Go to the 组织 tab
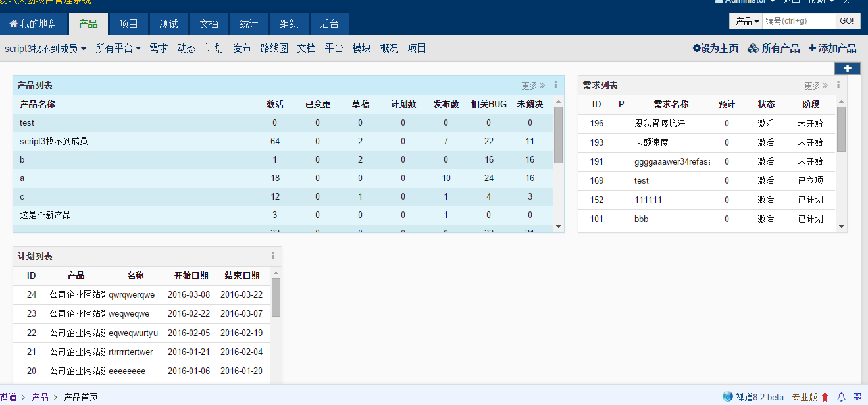The image size is (868, 405). tap(289, 24)
